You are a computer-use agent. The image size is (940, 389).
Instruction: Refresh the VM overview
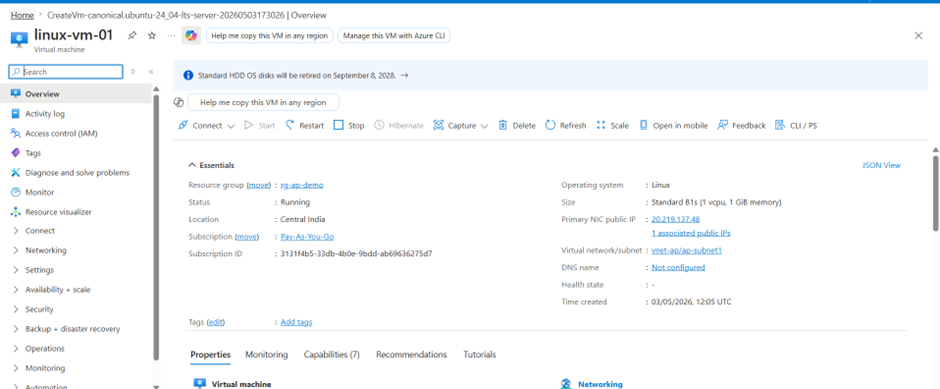(566, 126)
